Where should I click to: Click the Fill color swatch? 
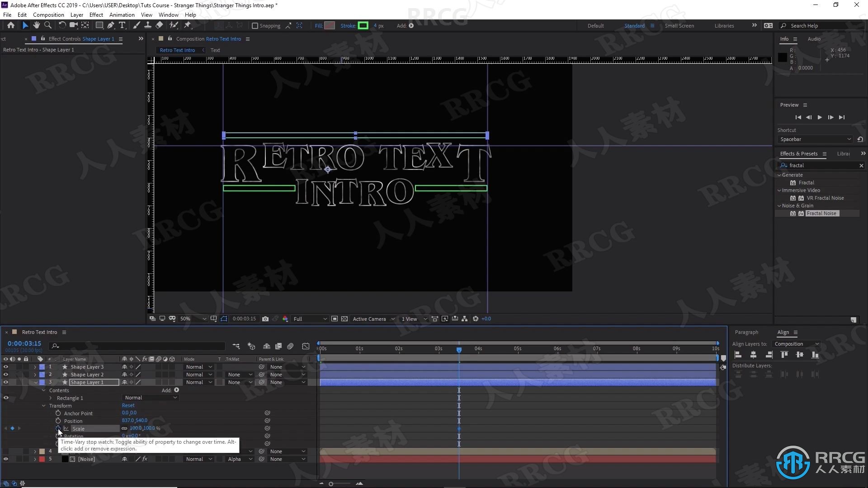click(x=330, y=26)
